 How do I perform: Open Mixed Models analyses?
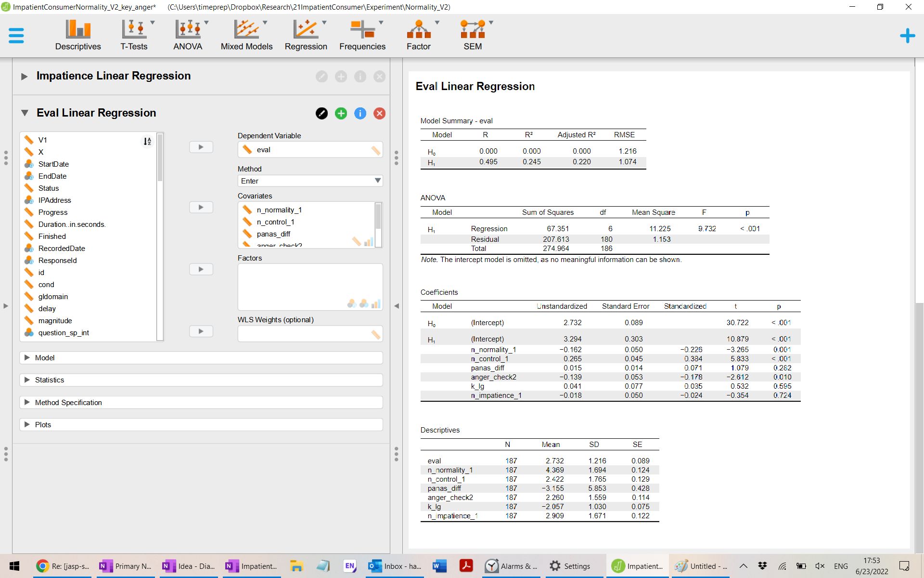(x=246, y=35)
